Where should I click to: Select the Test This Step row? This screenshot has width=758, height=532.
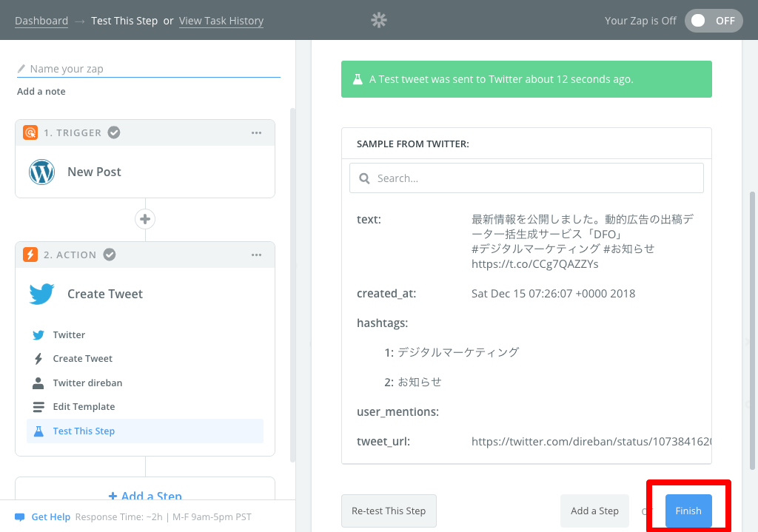[145, 431]
